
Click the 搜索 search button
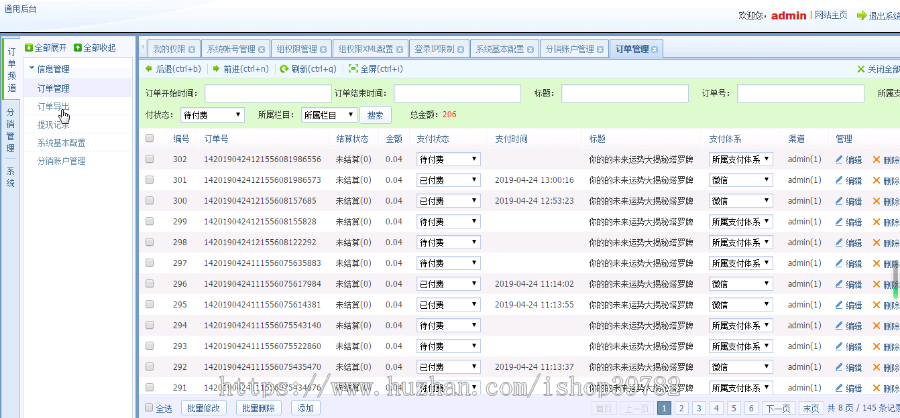click(374, 115)
